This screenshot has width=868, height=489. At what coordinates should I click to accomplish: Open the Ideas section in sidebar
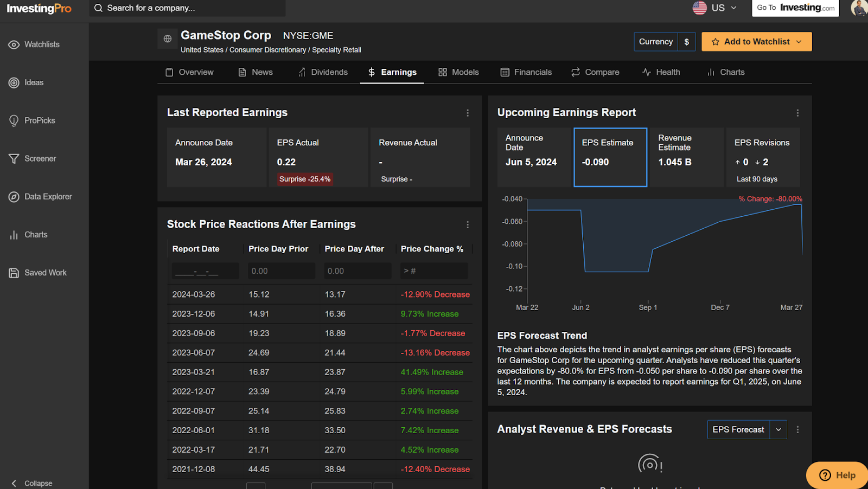pyautogui.click(x=26, y=82)
